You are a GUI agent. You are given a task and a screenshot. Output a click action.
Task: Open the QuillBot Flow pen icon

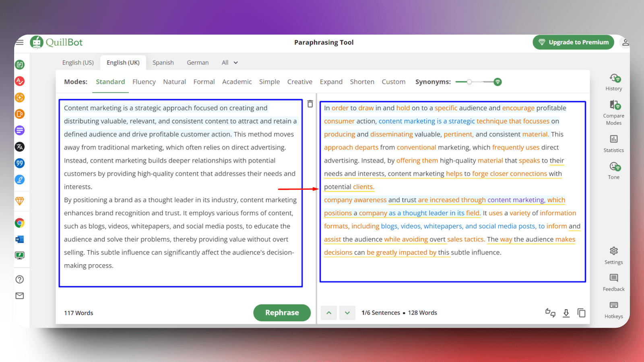20,180
